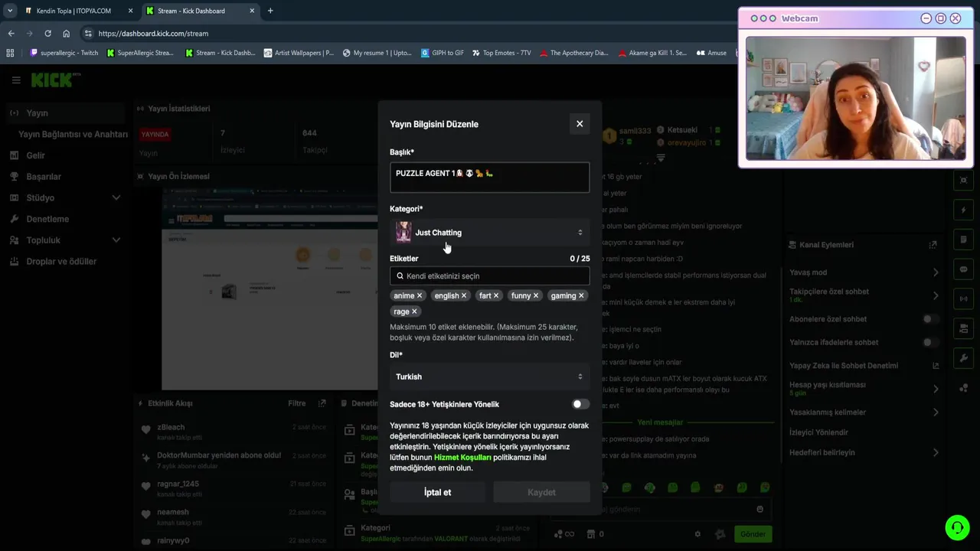Viewport: 980px width, 551px height.
Task: Open superallergic - Twitch bookmark
Action: click(64, 53)
